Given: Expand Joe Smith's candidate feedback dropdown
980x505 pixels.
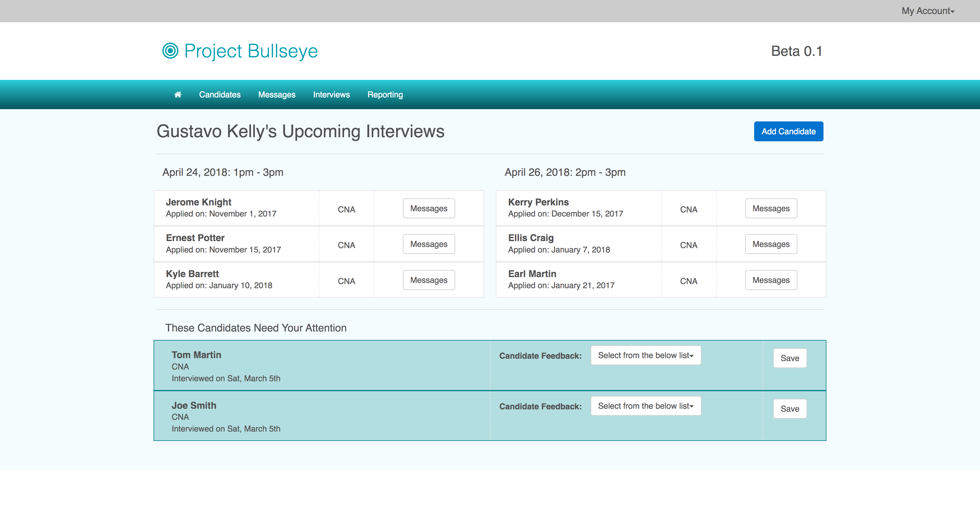Looking at the screenshot, I should point(645,406).
